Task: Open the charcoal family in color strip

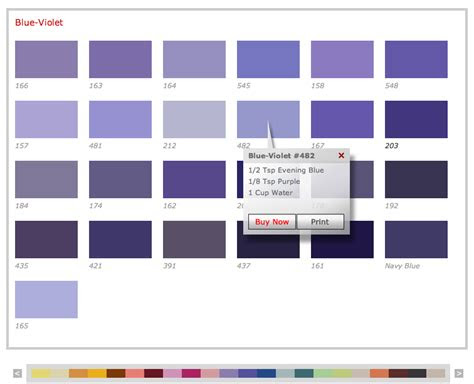Action: tap(417, 373)
